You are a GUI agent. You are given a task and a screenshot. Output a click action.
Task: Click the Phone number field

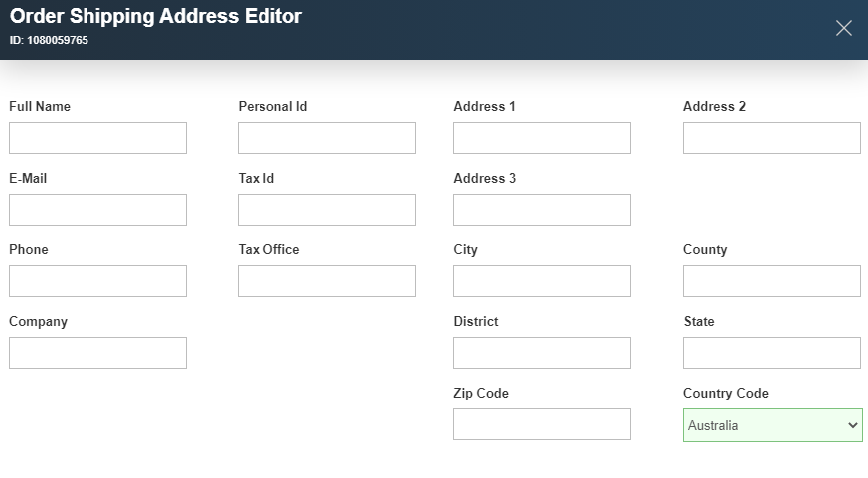pos(98,281)
